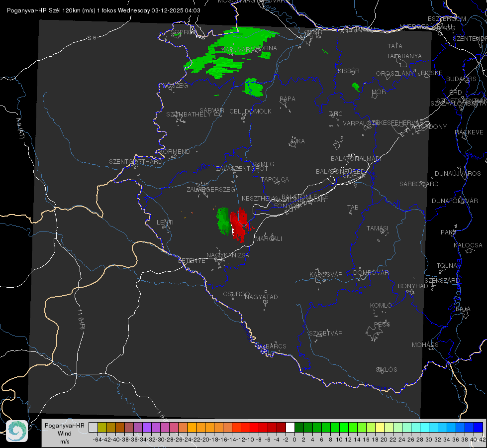The height and width of the screenshot is (448, 487).
Task: Click the ZALASZENTGRÓT city label
Action: (242, 169)
